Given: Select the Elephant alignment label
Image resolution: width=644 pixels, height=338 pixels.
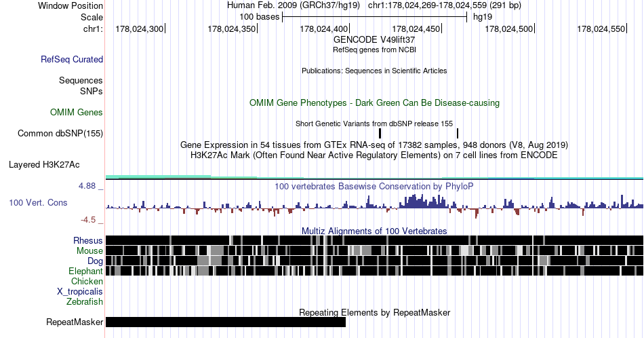Looking at the screenshot, I should tap(86, 271).
